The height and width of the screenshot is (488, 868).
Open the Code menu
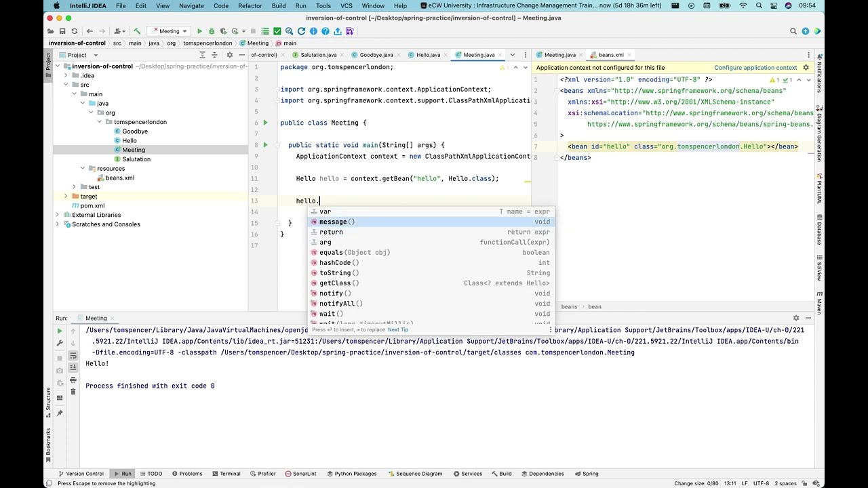[x=221, y=5]
